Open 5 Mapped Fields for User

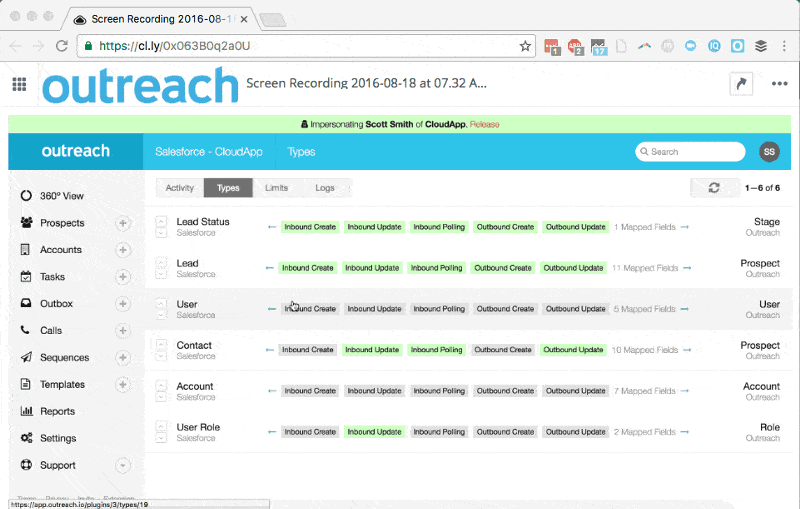pyautogui.click(x=644, y=309)
